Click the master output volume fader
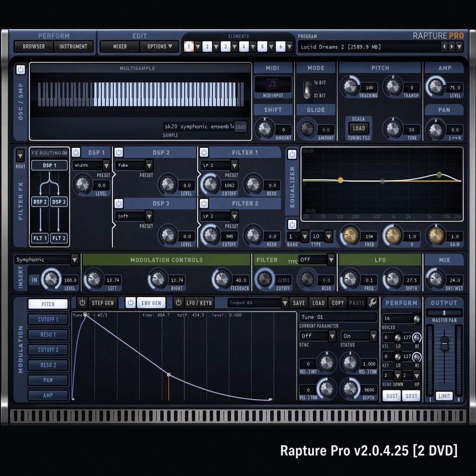 click(444, 344)
